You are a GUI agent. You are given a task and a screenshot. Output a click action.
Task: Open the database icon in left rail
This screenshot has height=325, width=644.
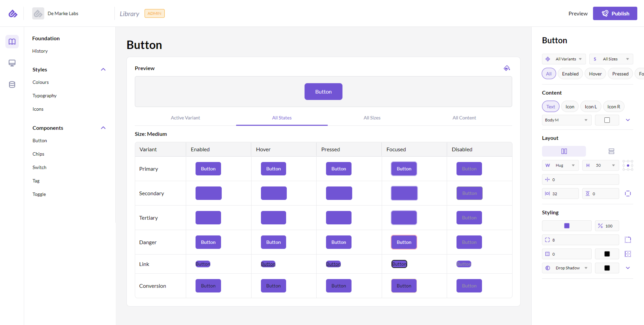point(12,84)
